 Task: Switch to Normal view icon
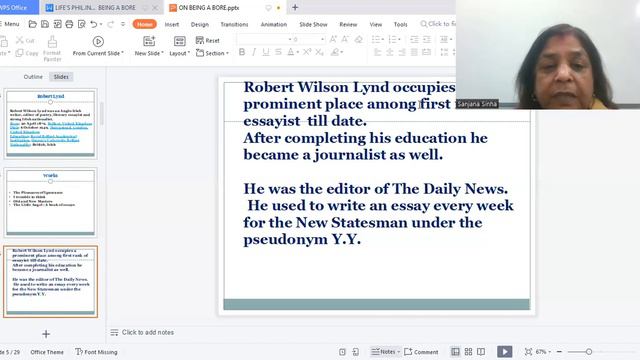(x=455, y=351)
